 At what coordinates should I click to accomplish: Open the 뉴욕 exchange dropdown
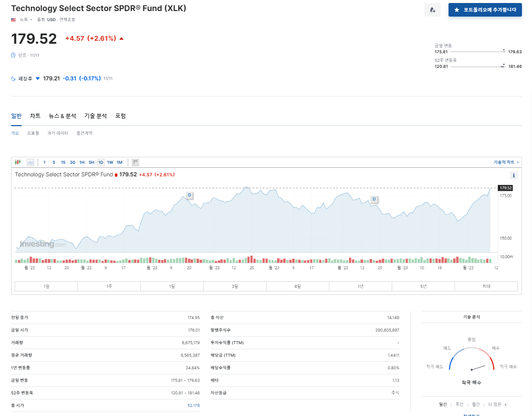(26, 20)
